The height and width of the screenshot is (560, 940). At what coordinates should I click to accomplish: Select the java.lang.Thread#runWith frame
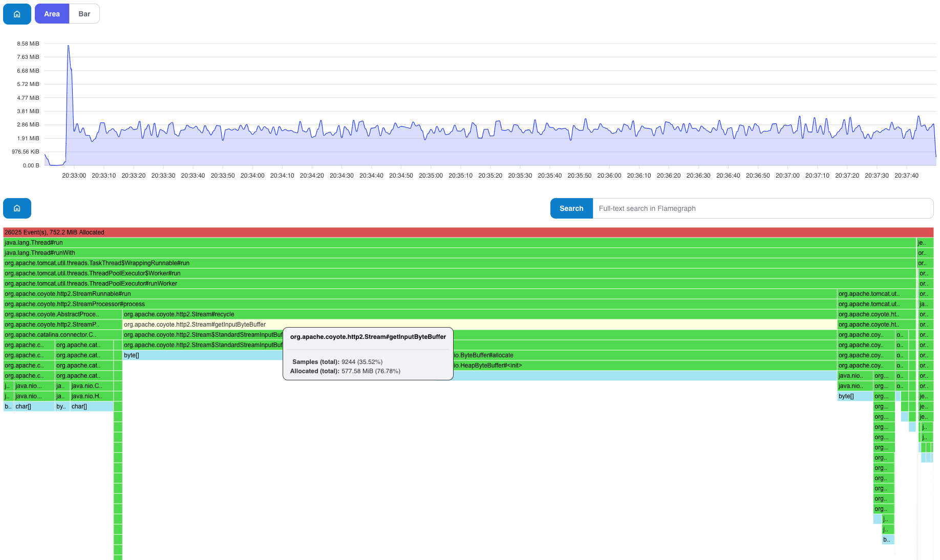pyautogui.click(x=460, y=253)
